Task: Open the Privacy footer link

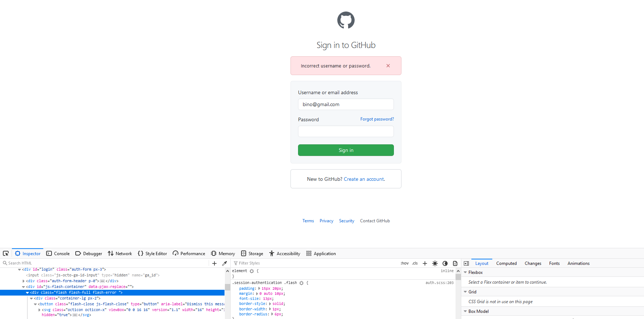Action: [327, 221]
